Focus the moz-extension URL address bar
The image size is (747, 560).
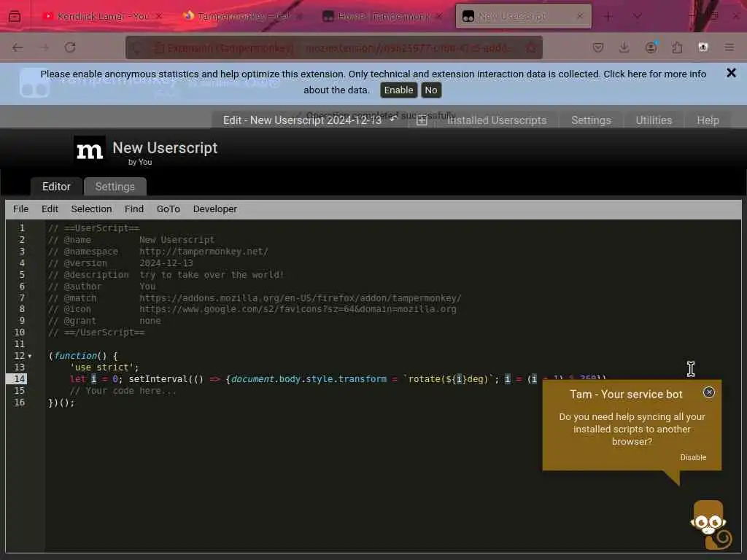(x=333, y=47)
